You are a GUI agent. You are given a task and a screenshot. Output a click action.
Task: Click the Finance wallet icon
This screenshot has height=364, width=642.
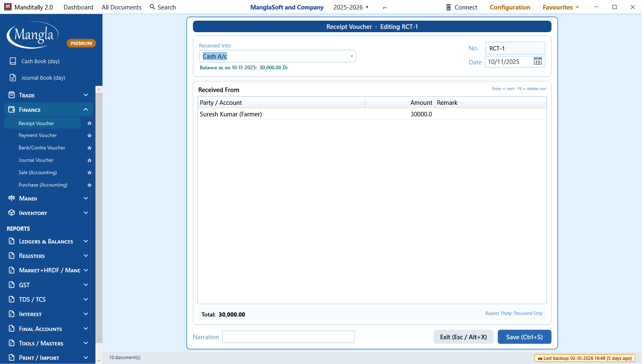pyautogui.click(x=12, y=109)
